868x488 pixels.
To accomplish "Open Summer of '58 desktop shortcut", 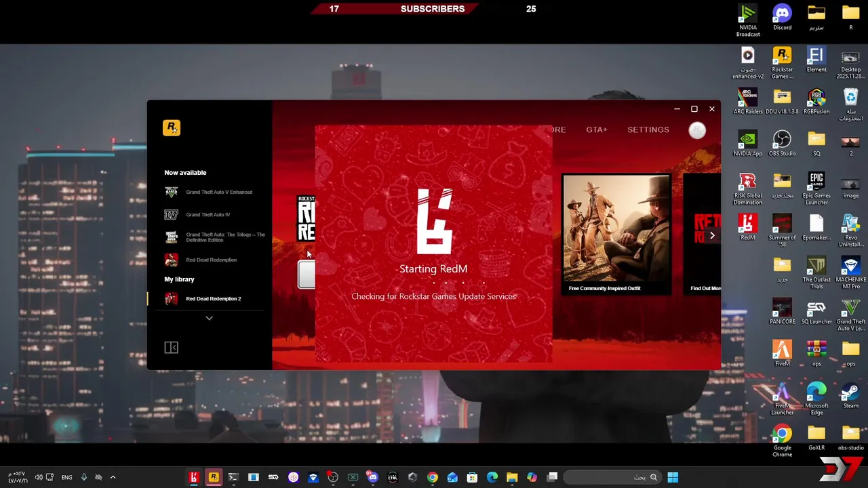I will (x=783, y=230).
